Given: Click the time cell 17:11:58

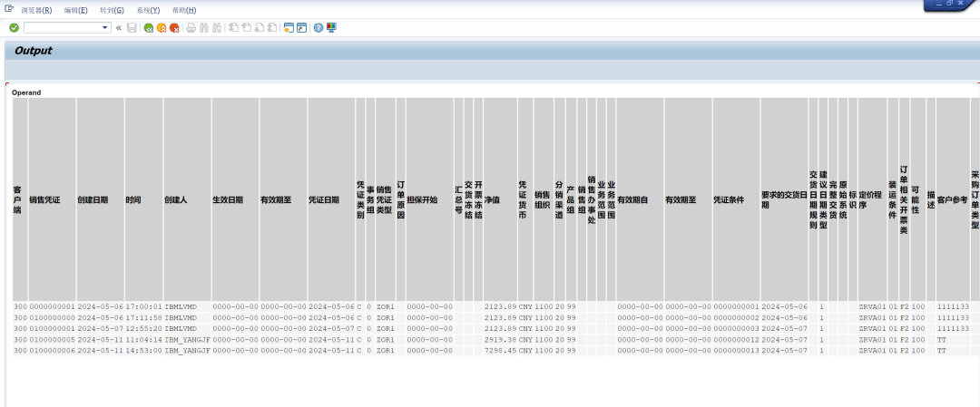Looking at the screenshot, I should pos(143,318).
